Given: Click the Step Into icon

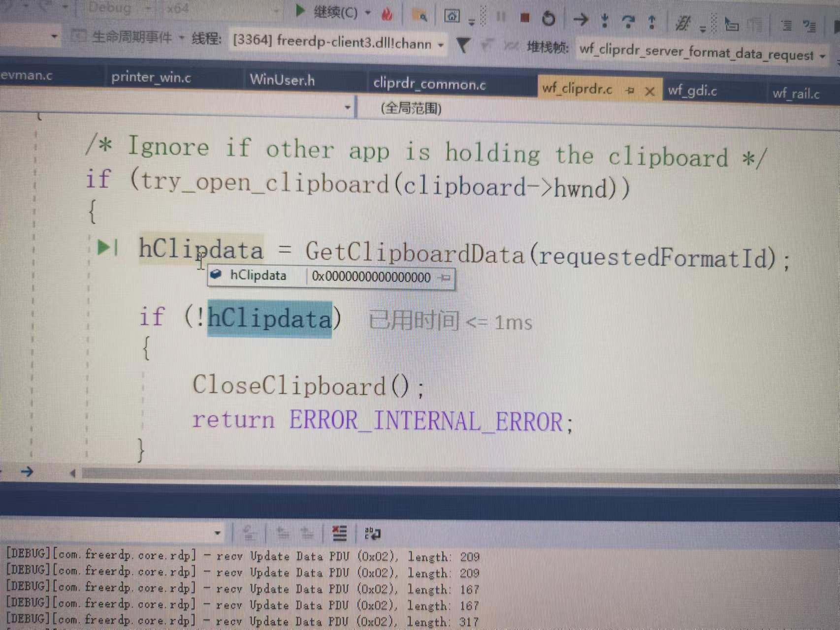Looking at the screenshot, I should pos(605,21).
